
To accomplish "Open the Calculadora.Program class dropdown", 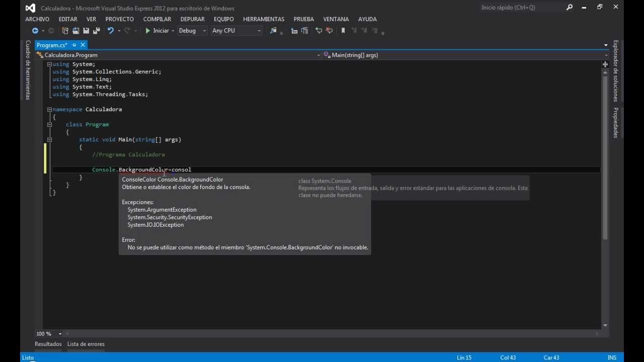I will point(178,55).
